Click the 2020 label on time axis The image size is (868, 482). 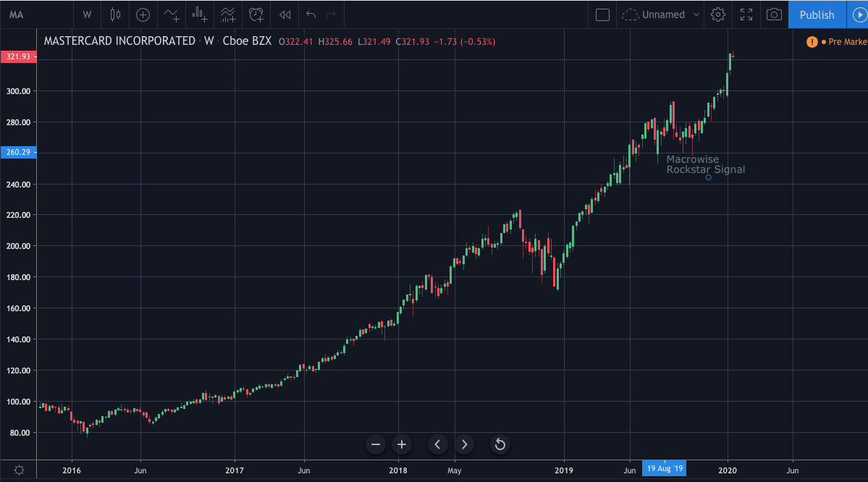pos(728,470)
